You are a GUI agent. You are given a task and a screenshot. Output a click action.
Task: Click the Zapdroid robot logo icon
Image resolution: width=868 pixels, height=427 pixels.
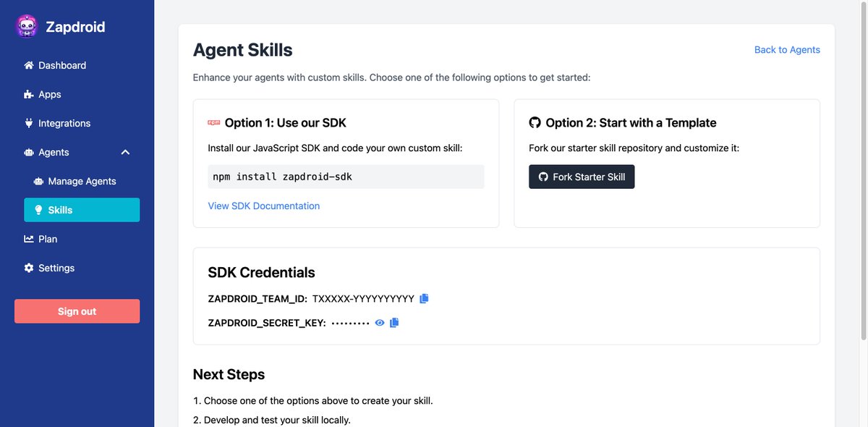click(x=27, y=27)
